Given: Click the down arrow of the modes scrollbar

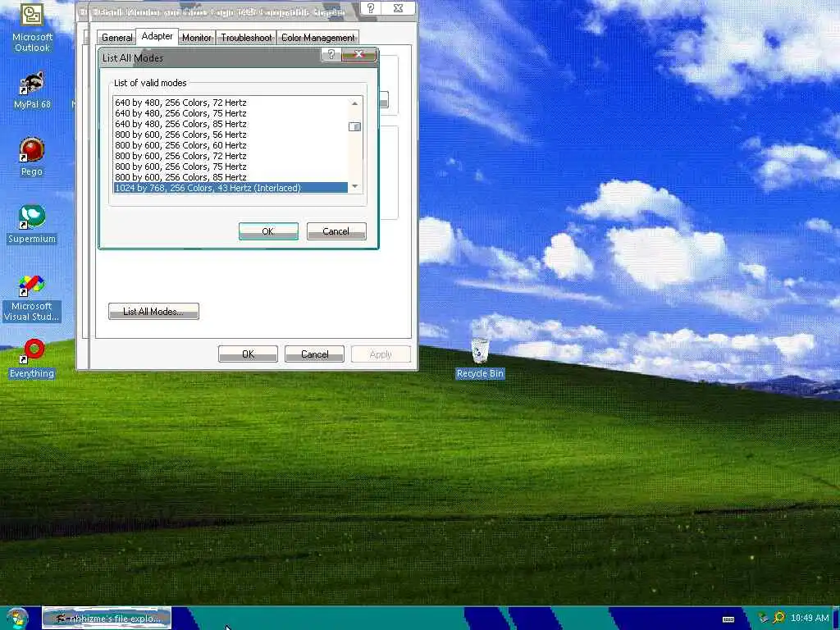Looking at the screenshot, I should (354, 186).
